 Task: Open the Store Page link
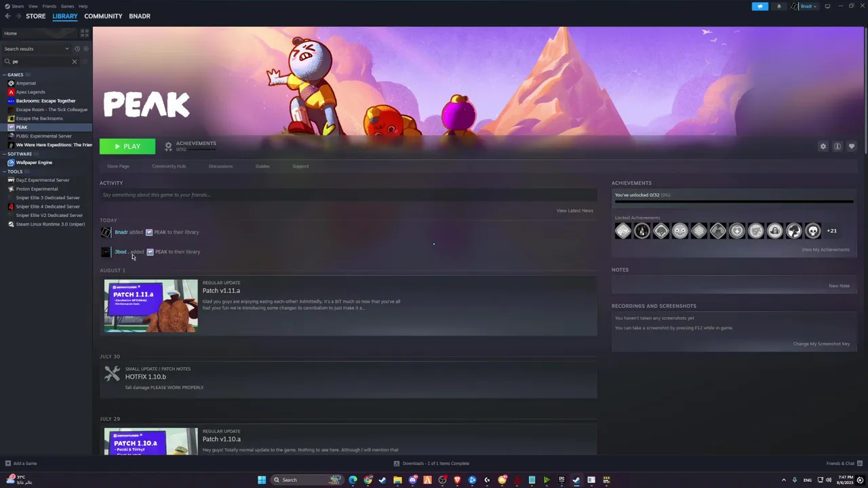coord(118,166)
